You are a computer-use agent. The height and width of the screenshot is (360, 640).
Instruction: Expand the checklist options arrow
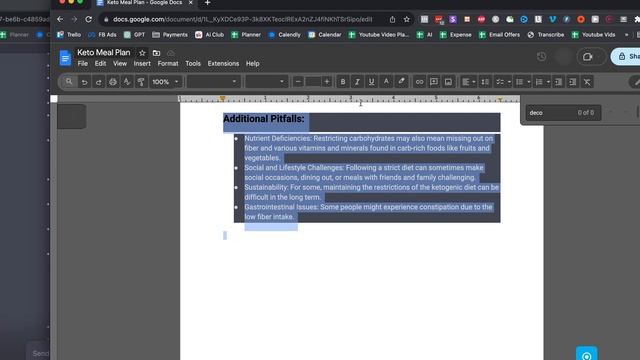coord(509,82)
